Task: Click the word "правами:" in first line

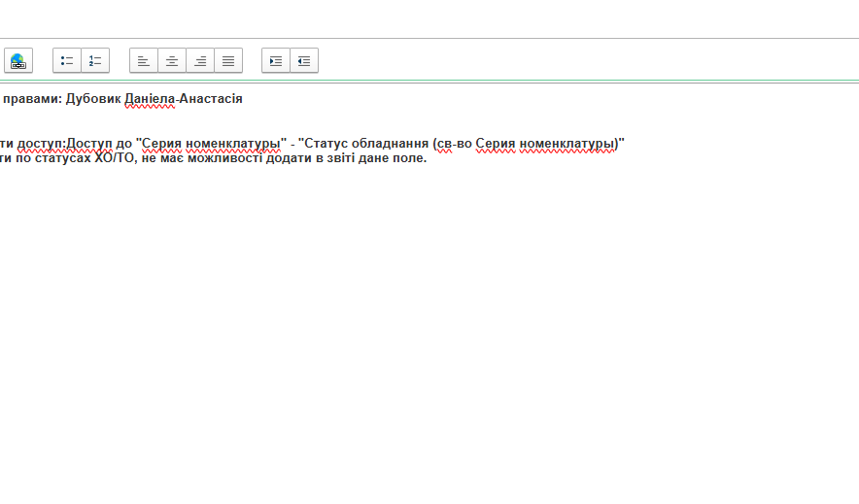Action: click(x=31, y=99)
